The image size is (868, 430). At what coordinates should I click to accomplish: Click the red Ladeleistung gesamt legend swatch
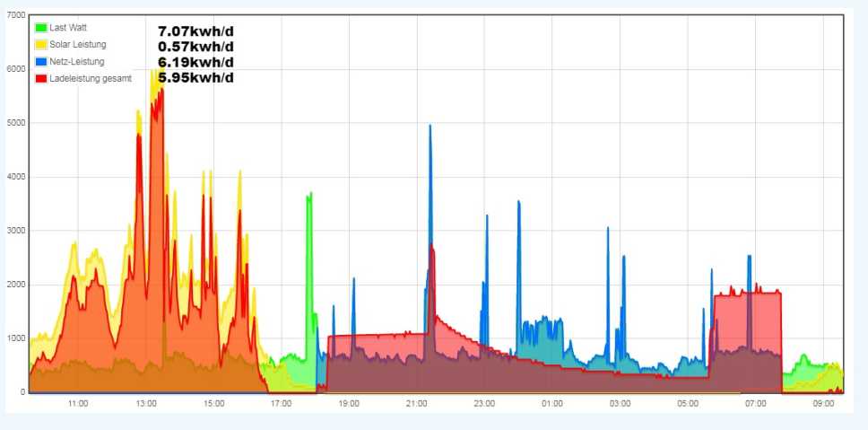(40, 79)
